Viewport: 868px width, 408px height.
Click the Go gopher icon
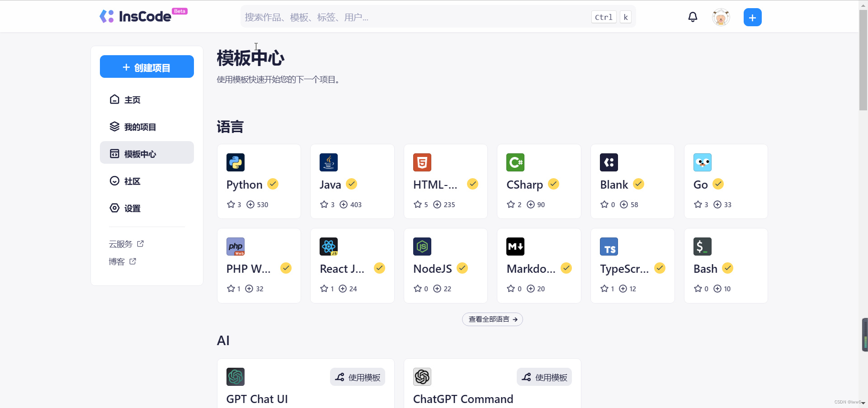coord(703,162)
